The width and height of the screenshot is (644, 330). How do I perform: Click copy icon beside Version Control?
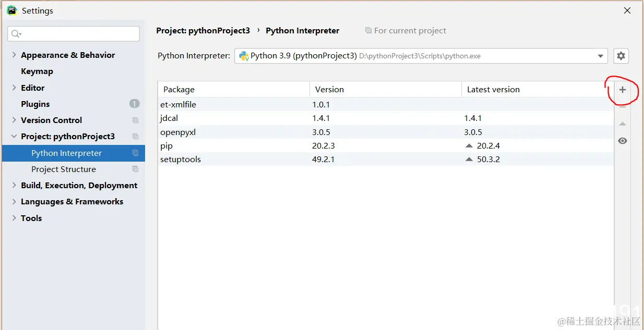click(136, 120)
